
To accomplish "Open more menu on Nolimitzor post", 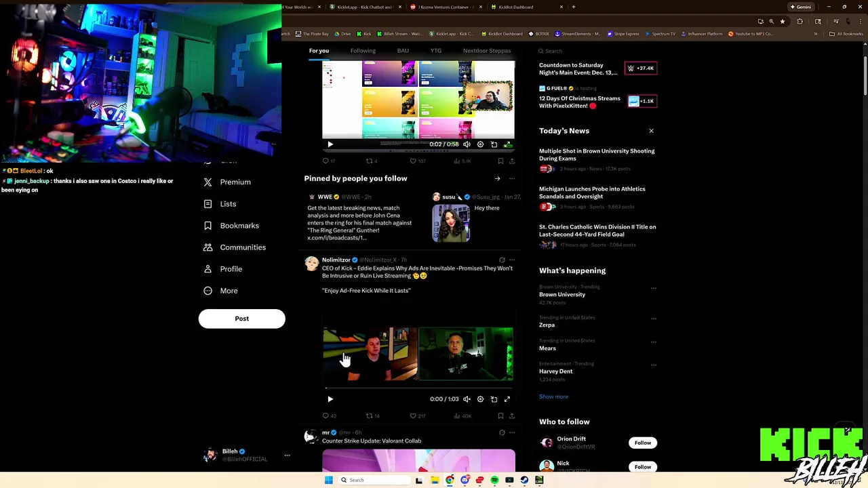I will tap(512, 260).
